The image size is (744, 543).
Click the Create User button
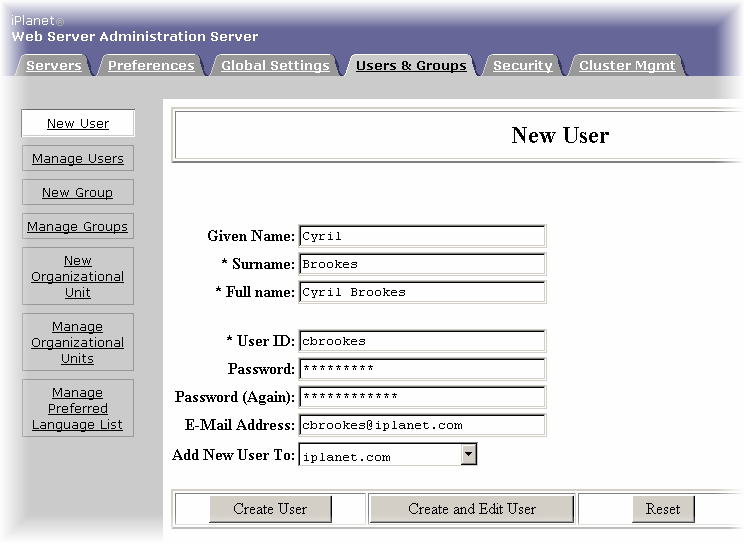pos(270,509)
